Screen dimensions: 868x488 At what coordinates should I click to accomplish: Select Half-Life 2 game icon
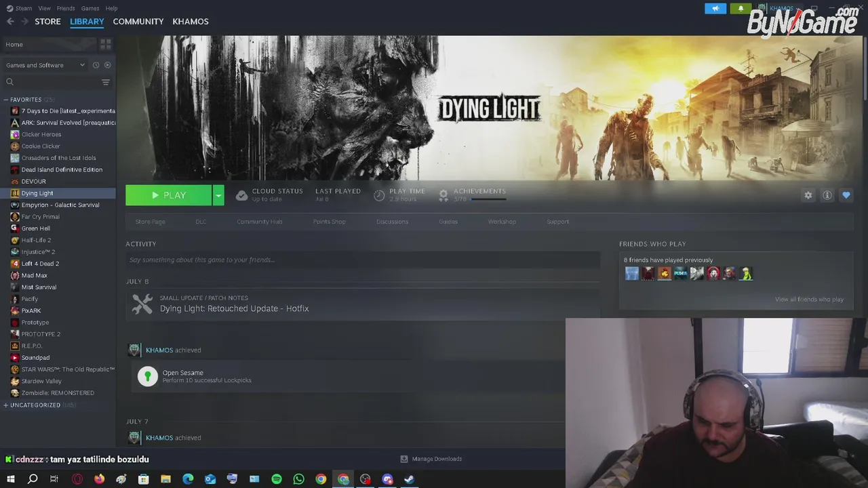15,240
